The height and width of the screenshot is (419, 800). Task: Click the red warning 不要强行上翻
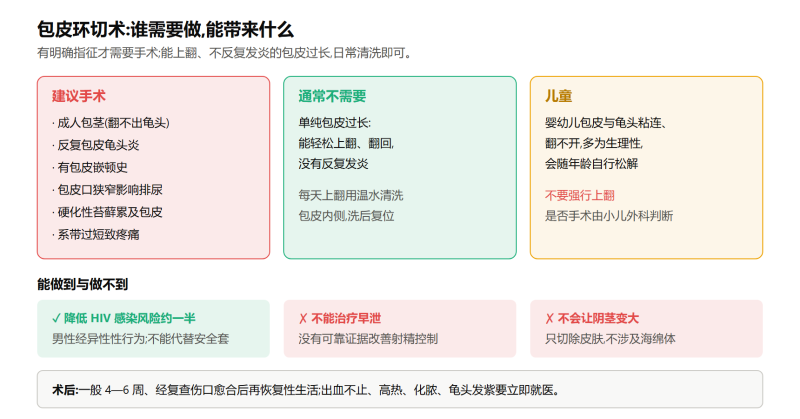point(580,195)
